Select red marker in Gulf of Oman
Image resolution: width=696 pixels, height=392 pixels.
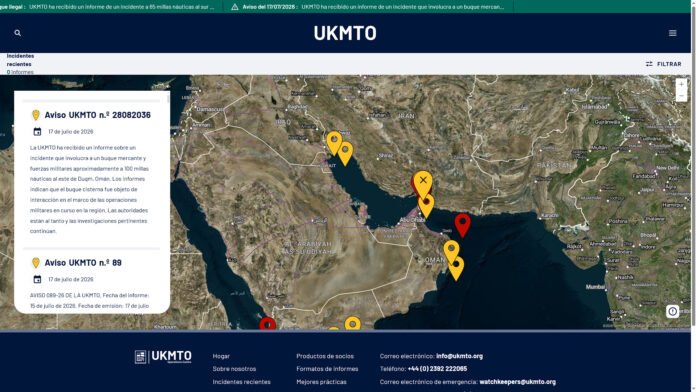[463, 225]
